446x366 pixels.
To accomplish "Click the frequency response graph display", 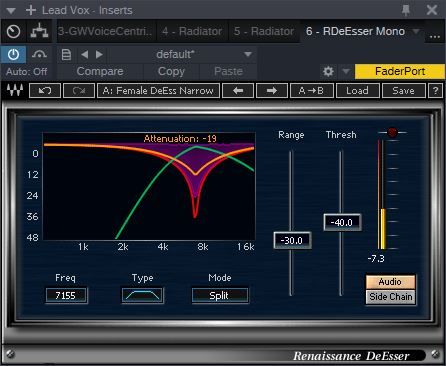I will (149, 186).
